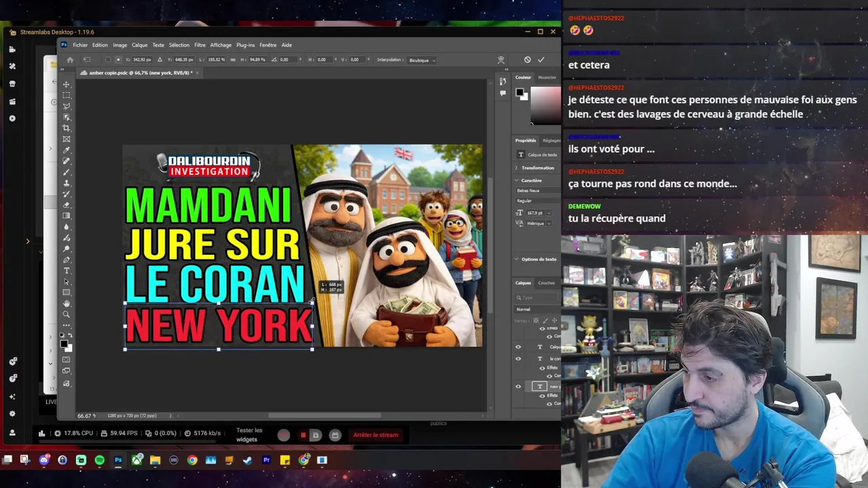Click the canvas horizontal scrollbar
868x488 pixels.
(x=324, y=415)
